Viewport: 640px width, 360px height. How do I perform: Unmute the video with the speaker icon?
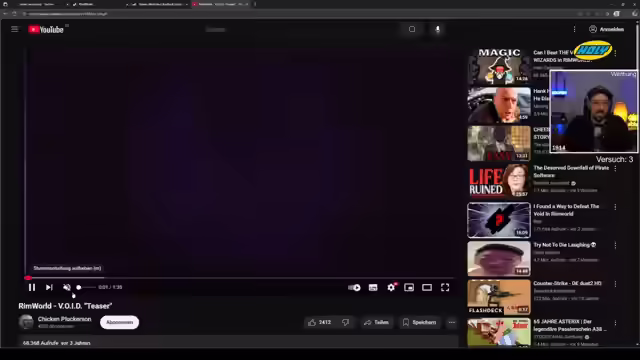click(x=67, y=287)
